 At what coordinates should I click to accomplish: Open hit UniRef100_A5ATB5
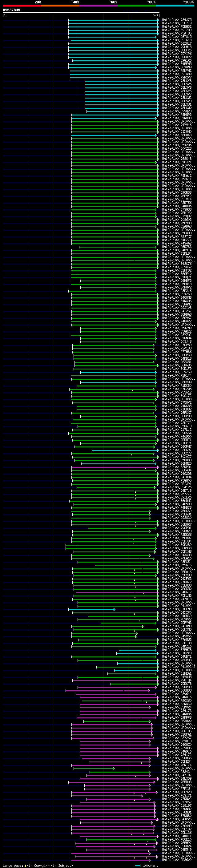[177, 33]
